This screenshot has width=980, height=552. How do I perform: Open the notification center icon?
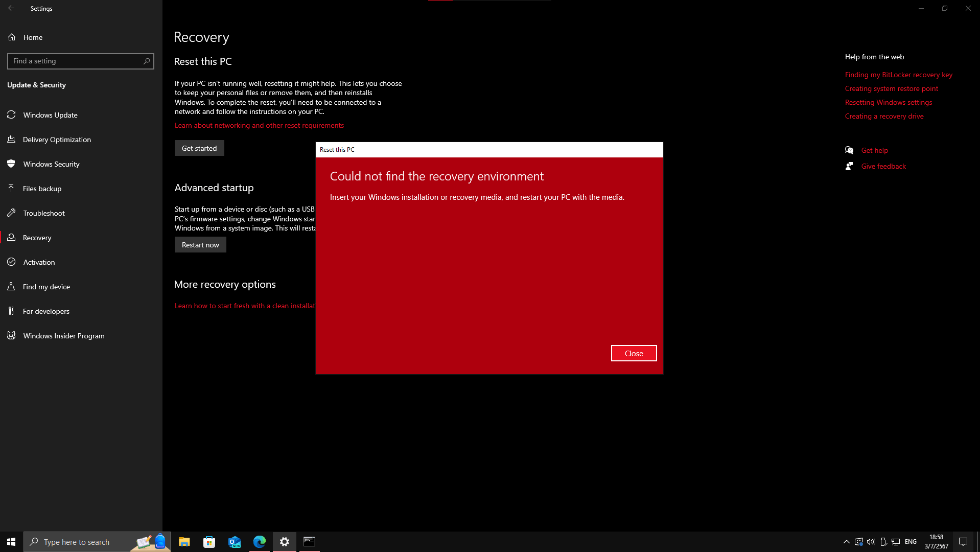coord(963,542)
